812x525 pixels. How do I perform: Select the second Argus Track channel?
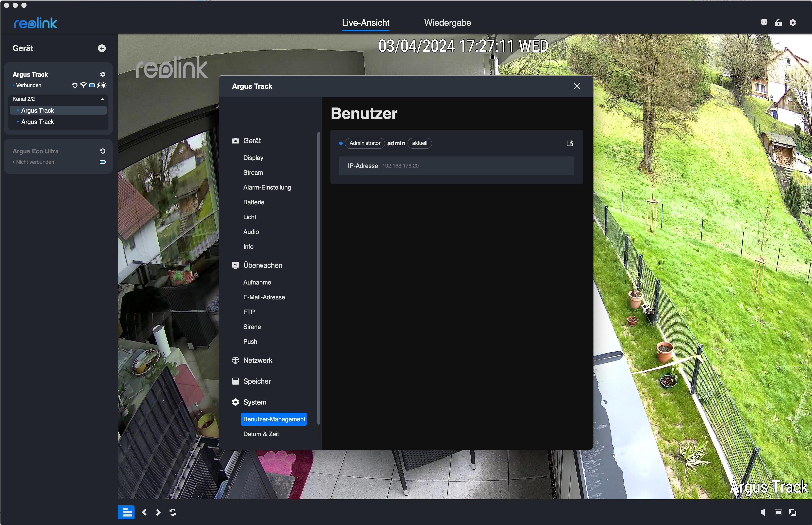pyautogui.click(x=37, y=122)
